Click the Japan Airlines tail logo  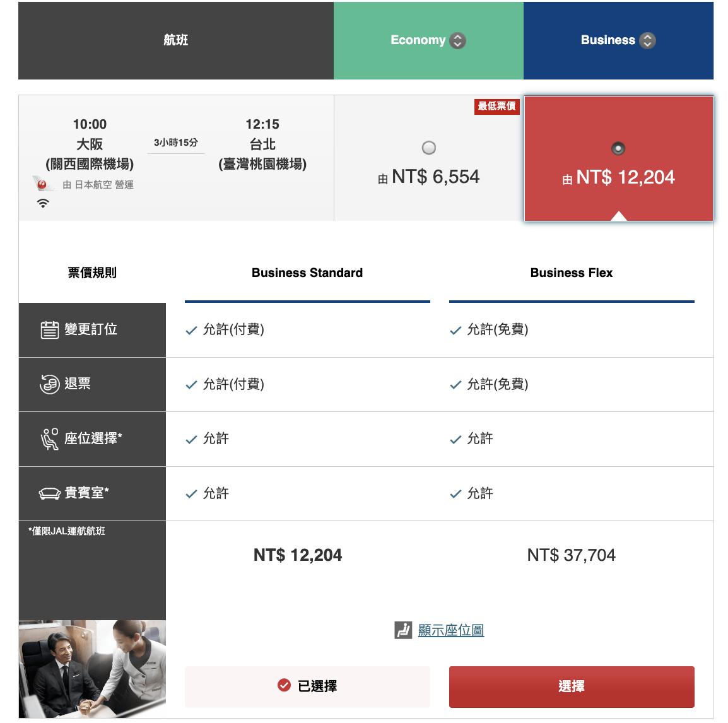[42, 184]
